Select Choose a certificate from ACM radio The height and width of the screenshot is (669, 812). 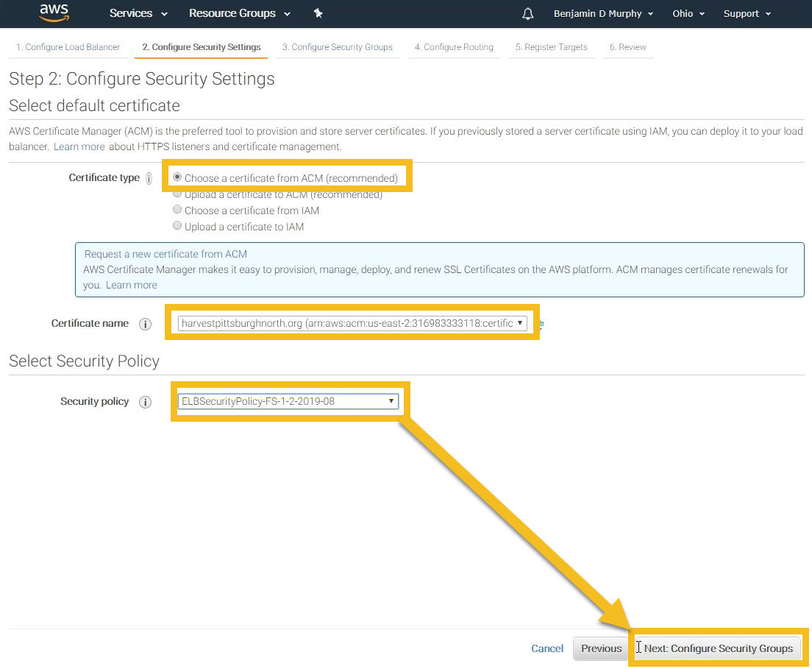click(x=177, y=177)
